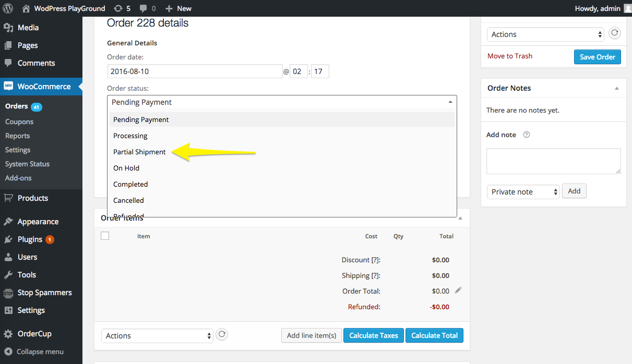Select Completed status option

coord(282,184)
